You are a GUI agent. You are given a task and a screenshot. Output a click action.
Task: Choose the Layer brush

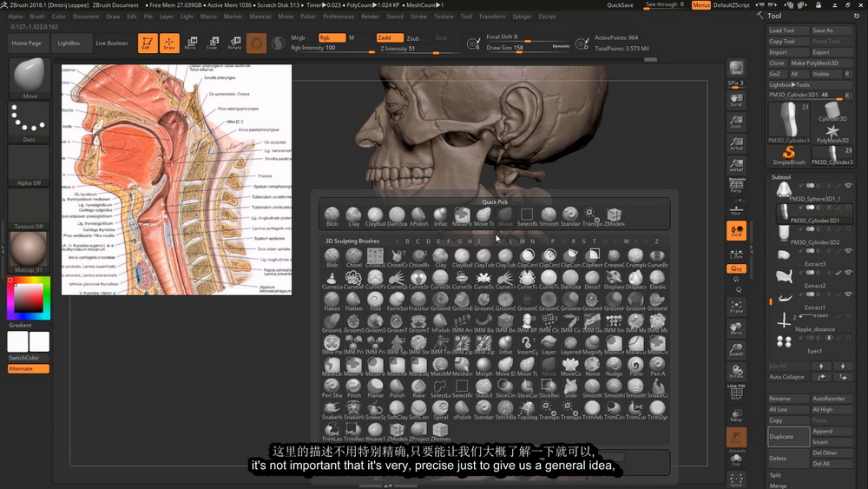(x=549, y=345)
